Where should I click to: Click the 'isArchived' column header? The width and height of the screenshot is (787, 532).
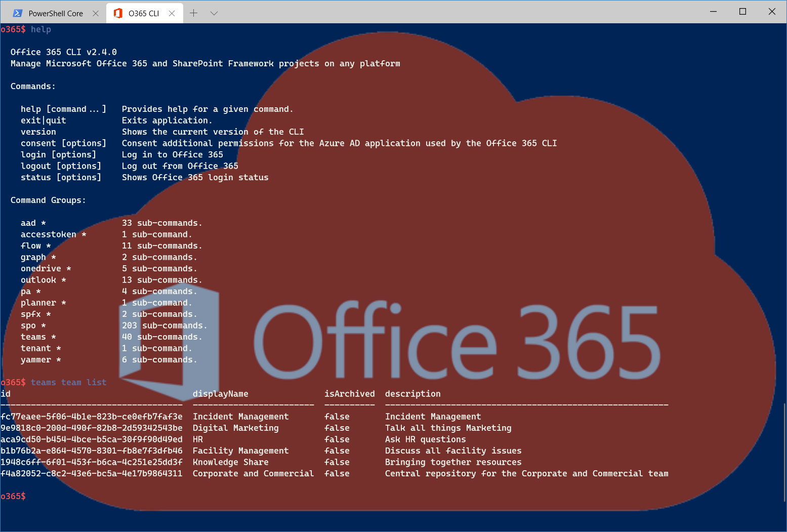coord(349,394)
